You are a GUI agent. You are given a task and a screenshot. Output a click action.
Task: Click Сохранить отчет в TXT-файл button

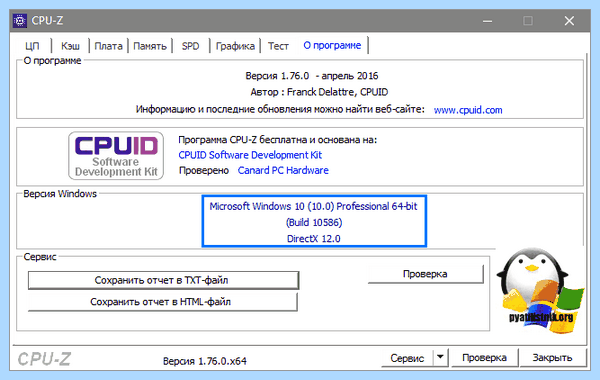point(163,280)
